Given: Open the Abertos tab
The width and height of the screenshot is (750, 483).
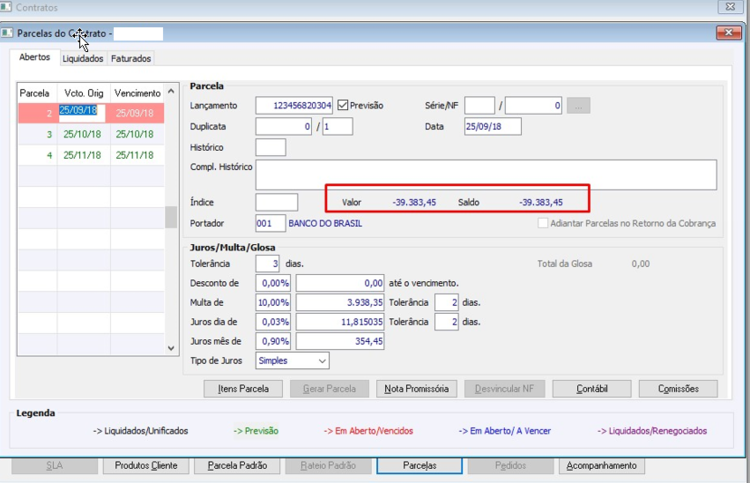Looking at the screenshot, I should click(x=34, y=57).
